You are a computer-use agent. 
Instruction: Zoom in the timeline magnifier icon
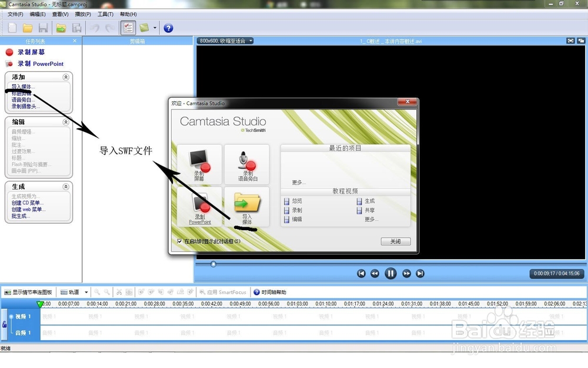(97, 292)
